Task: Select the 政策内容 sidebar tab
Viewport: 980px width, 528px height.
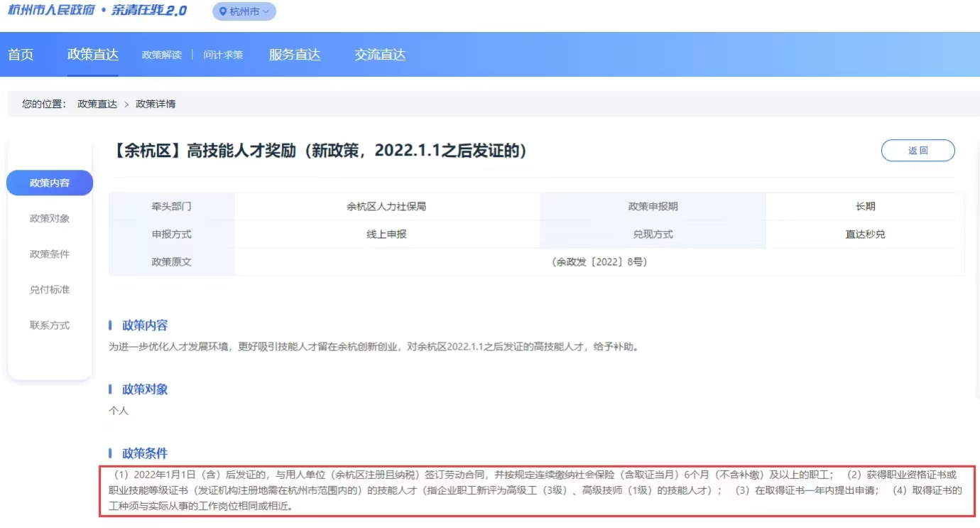Action: click(x=50, y=183)
